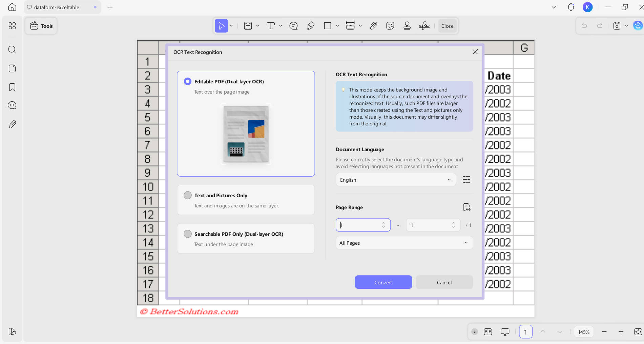
Task: Click the page range start field
Action: pos(363,225)
